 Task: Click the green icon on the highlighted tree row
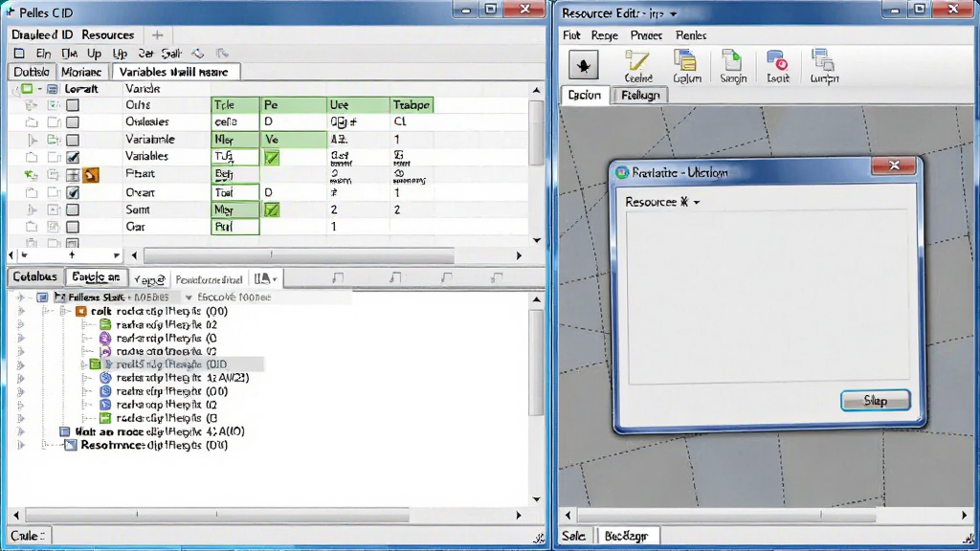pos(95,364)
